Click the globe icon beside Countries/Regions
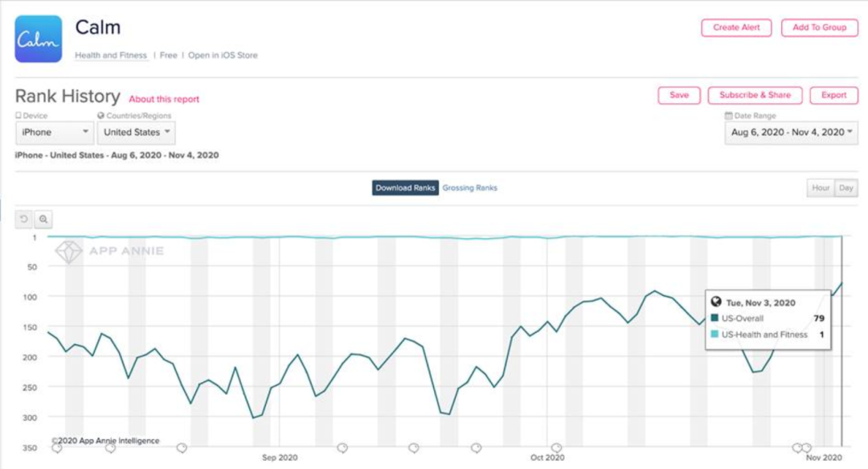 tap(101, 117)
